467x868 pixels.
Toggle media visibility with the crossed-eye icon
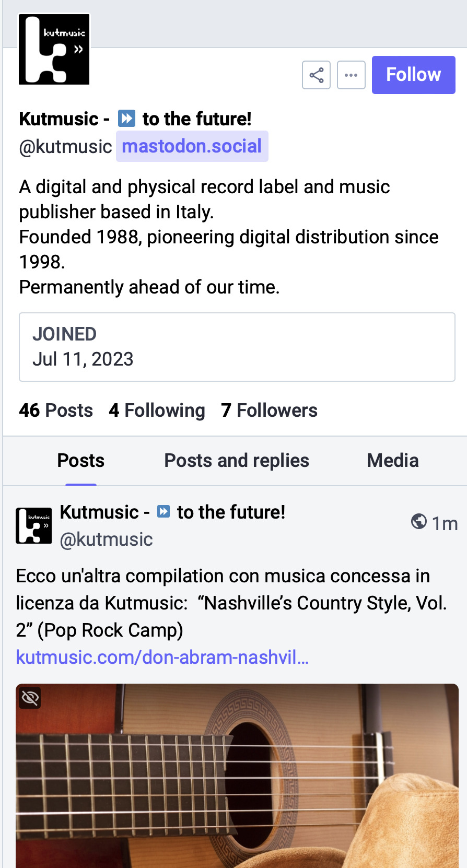(x=30, y=698)
